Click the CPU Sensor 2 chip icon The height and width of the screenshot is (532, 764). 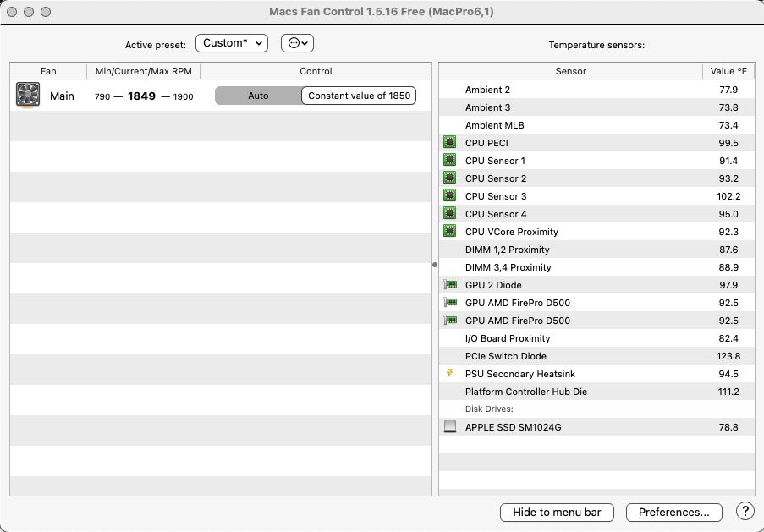coord(450,178)
